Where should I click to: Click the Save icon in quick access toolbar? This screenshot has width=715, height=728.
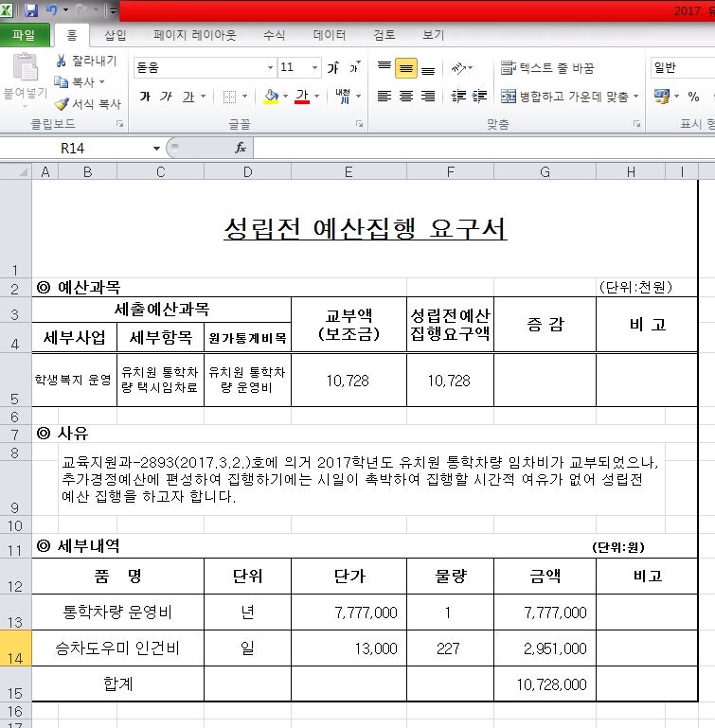point(31,9)
